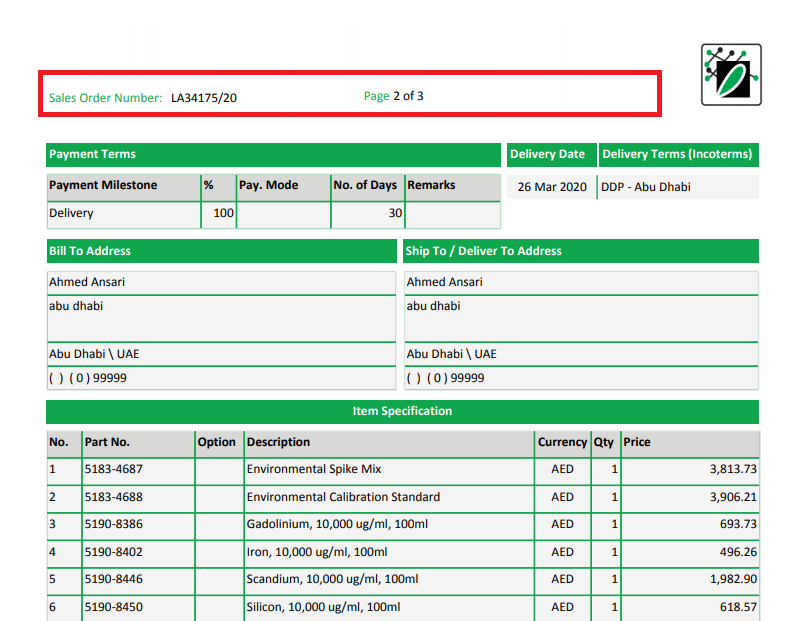This screenshot has height=621, width=803.
Task: Click the Part No. column header
Action: [138, 444]
